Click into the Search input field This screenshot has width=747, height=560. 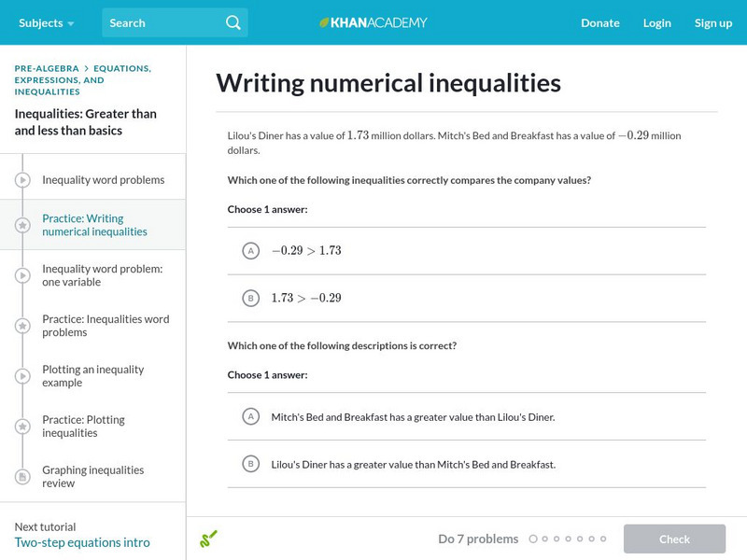click(163, 22)
